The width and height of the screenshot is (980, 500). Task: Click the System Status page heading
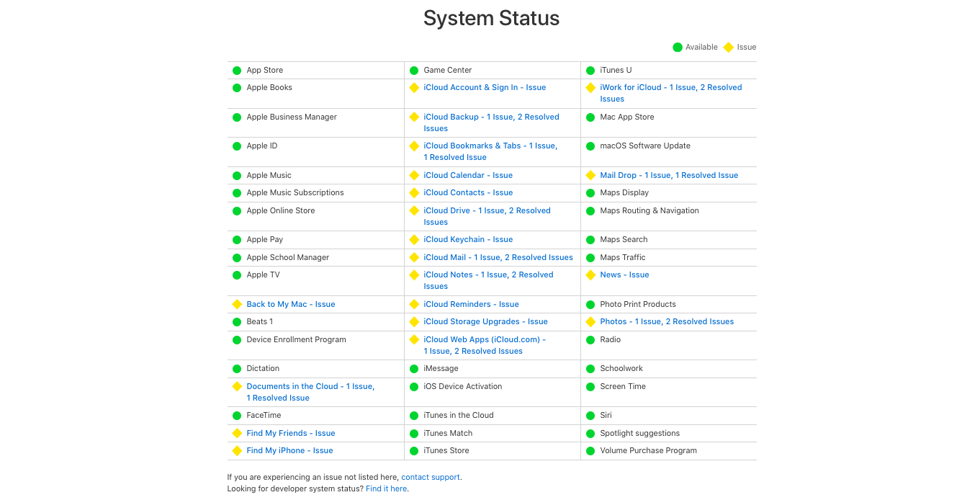pos(491,19)
